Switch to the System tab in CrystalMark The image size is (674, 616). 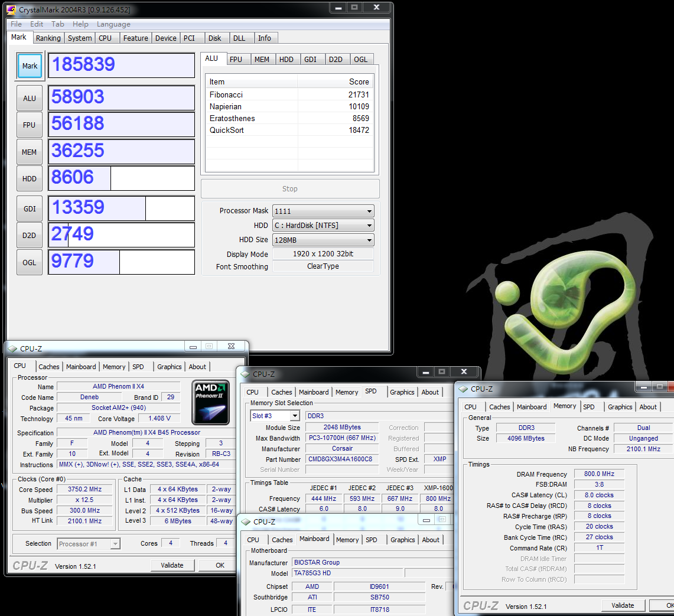coord(80,38)
